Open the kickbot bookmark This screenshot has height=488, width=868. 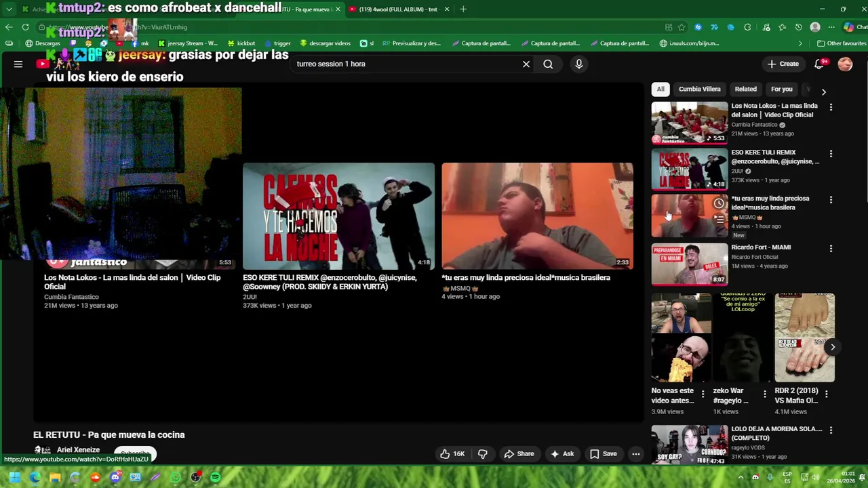click(x=241, y=43)
